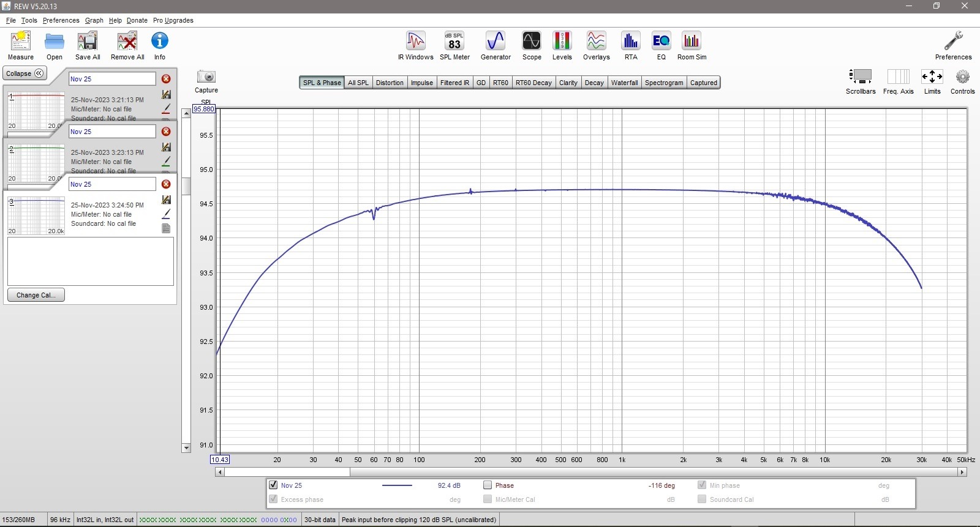Switch to the Distortion tab

[x=390, y=83]
